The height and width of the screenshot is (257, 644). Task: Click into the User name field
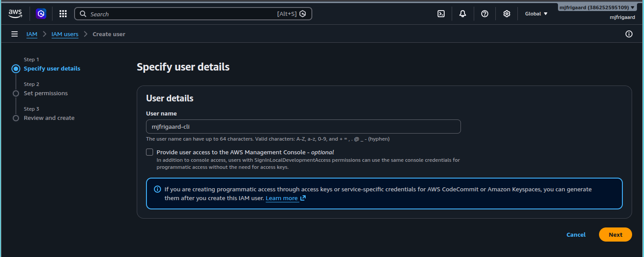coord(303,127)
